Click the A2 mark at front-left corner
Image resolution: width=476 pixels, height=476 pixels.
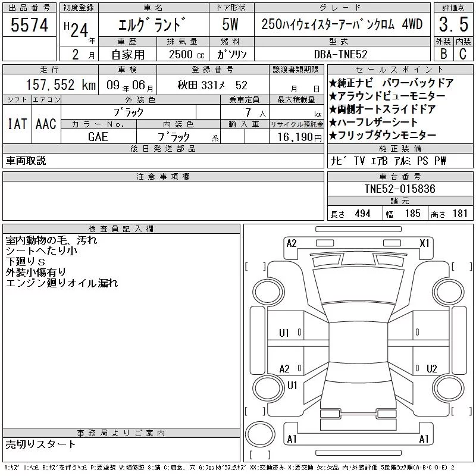292,243
